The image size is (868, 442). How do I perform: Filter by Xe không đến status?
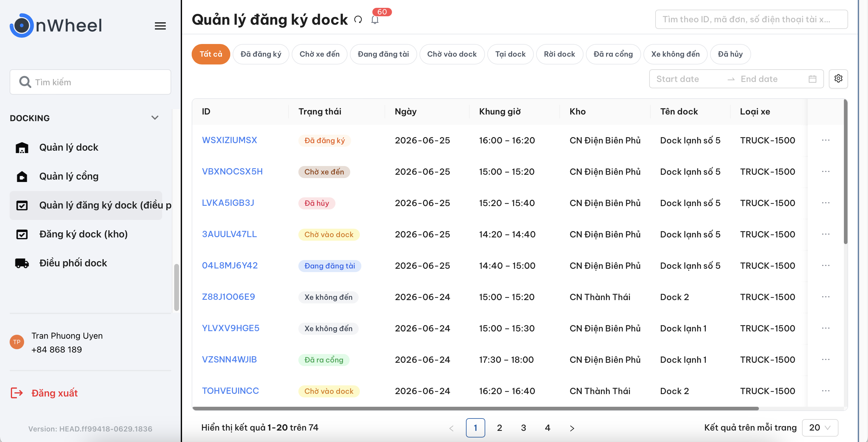(x=675, y=54)
